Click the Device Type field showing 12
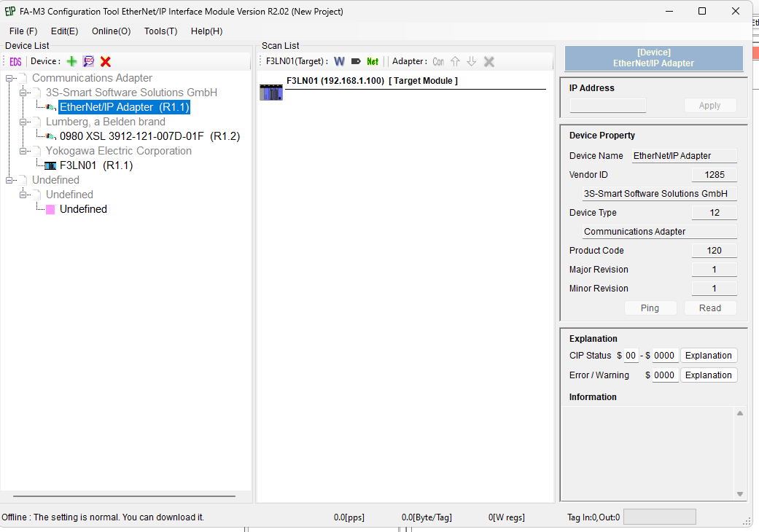 tap(715, 213)
